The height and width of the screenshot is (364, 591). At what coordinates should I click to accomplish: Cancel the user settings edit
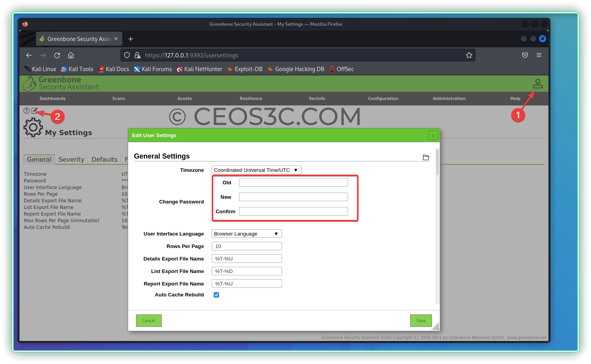pos(148,320)
